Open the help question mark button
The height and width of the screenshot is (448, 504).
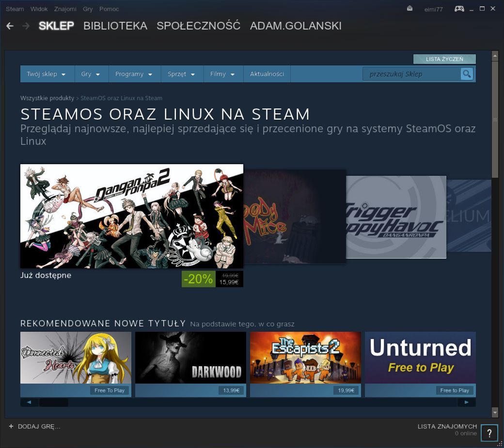tap(489, 433)
